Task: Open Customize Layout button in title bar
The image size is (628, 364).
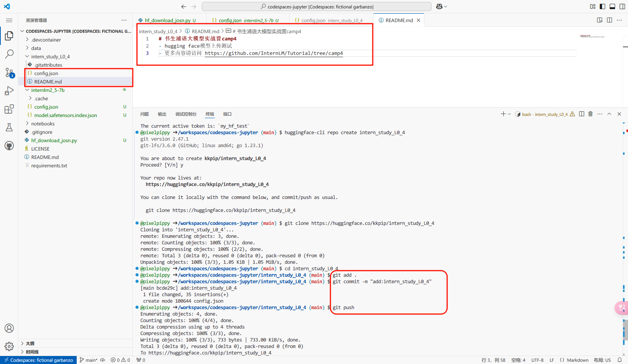Action: click(x=593, y=6)
